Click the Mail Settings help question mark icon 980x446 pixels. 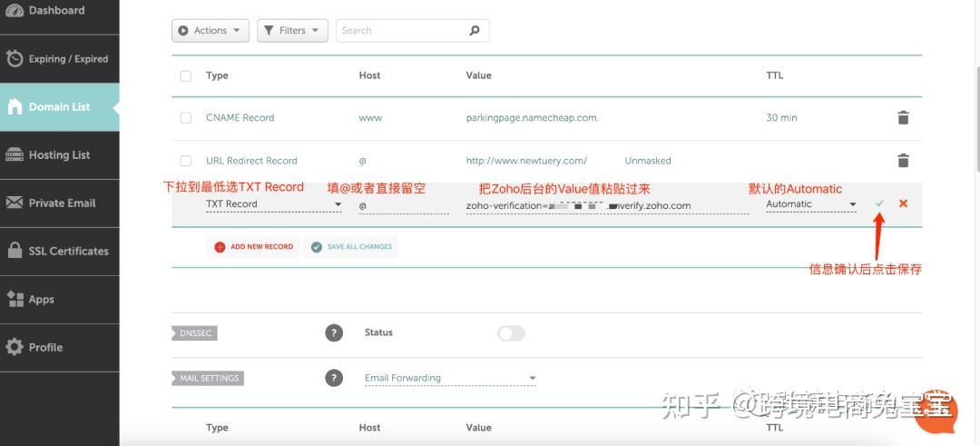point(334,378)
